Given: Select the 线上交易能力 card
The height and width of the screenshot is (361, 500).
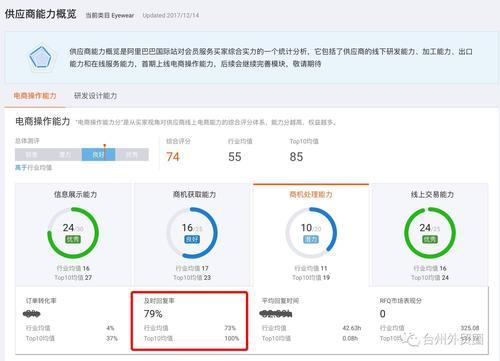Looking at the screenshot, I should 430,235.
